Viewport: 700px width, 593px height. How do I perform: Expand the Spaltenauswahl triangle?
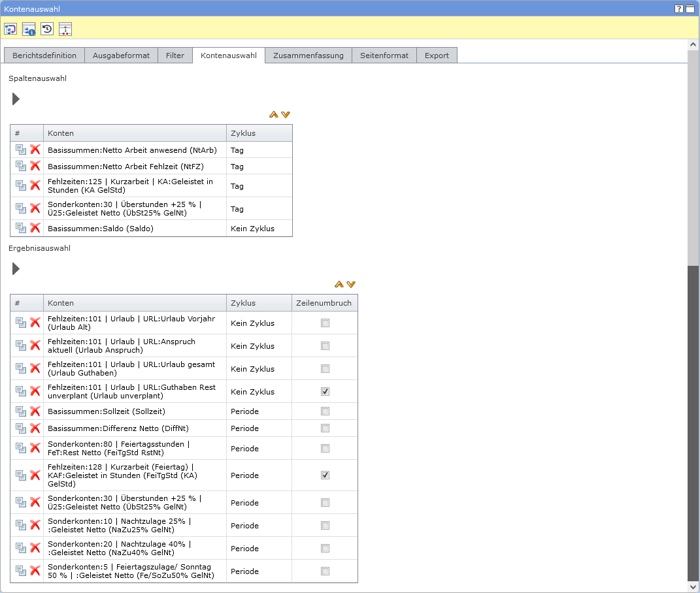click(16, 99)
